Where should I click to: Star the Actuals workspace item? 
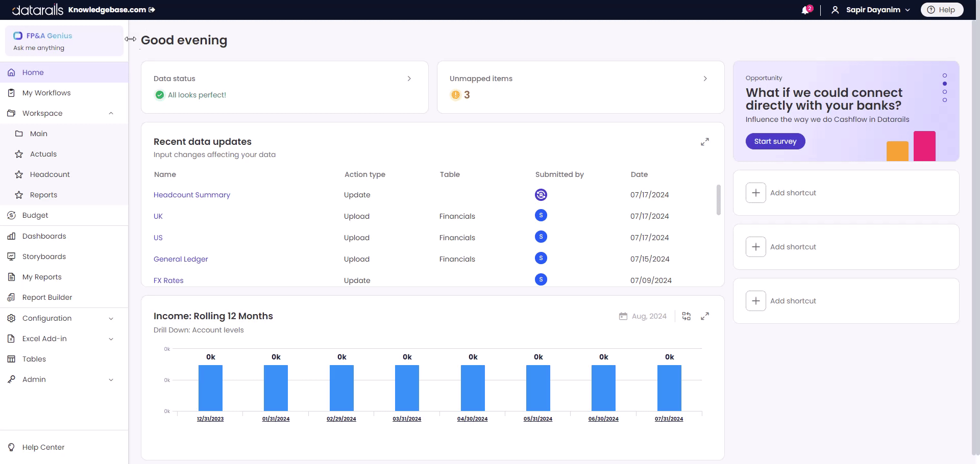click(19, 154)
